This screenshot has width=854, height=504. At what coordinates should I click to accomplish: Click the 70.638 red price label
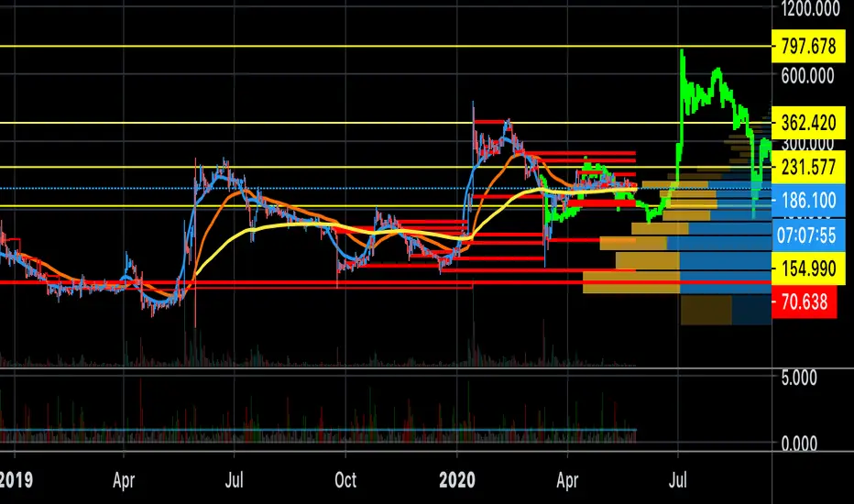point(804,301)
